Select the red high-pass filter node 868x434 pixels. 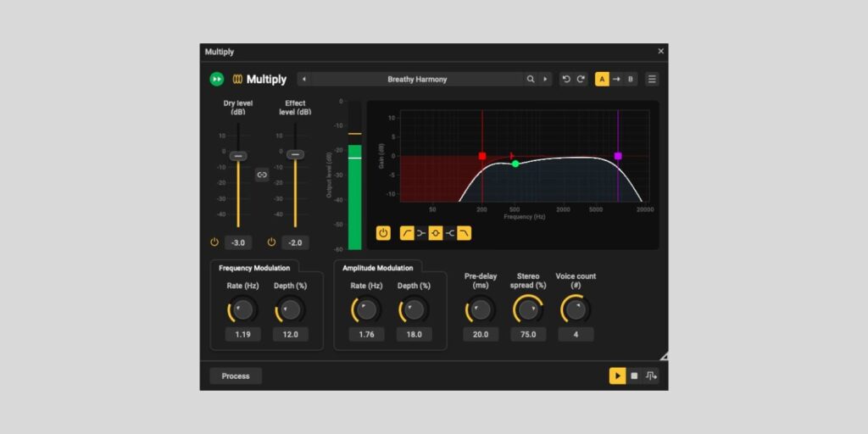482,156
